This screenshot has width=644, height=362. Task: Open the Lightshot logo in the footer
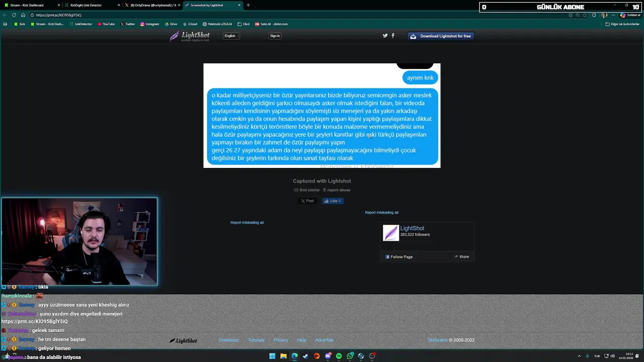tap(183, 340)
